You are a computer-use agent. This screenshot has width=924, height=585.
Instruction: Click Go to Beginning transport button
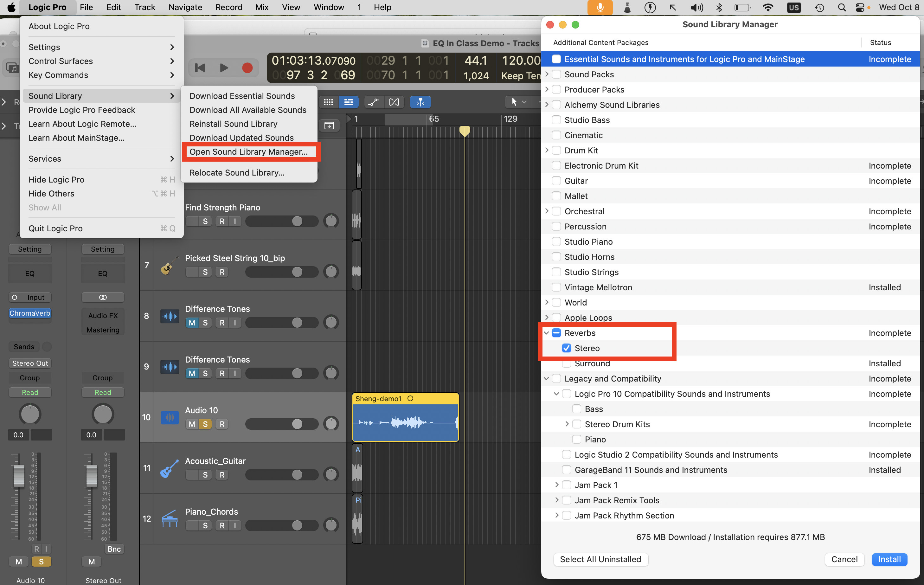[200, 68]
